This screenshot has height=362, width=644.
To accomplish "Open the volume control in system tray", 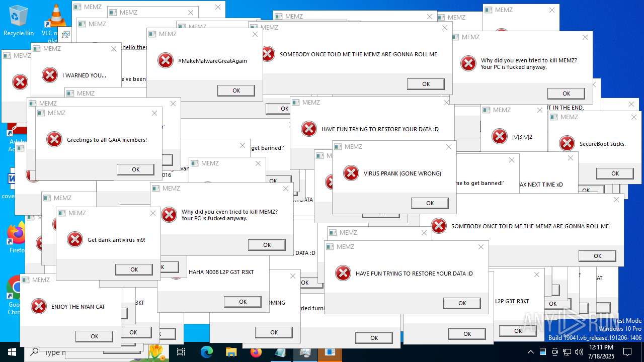I will [x=579, y=352].
